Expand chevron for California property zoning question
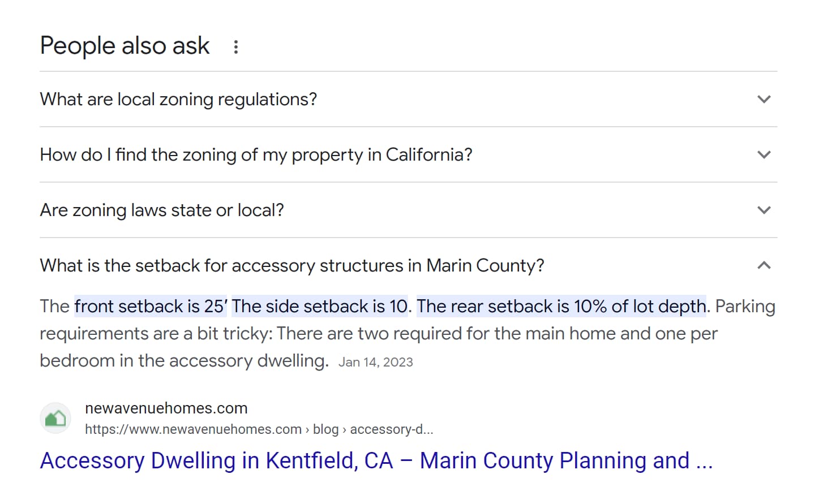Screen dimensions: 819x504 (x=764, y=155)
